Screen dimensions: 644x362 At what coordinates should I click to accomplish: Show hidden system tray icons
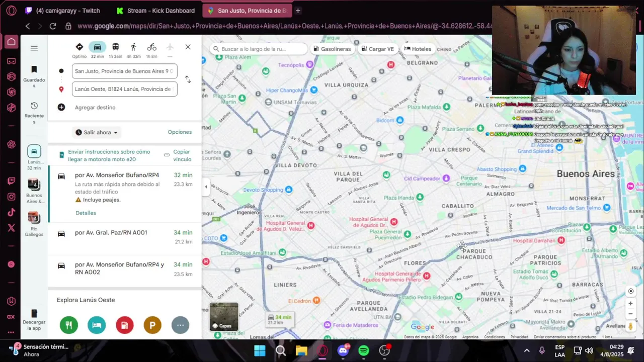(x=527, y=350)
